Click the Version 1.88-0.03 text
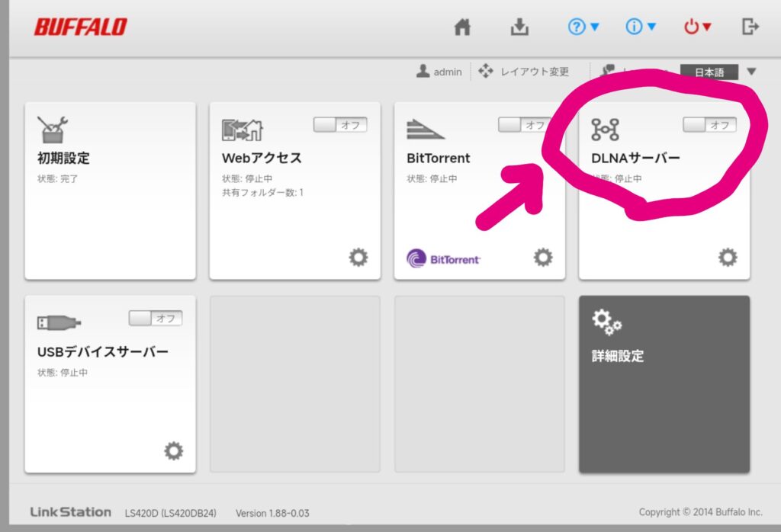The image size is (781, 532). tap(272, 513)
